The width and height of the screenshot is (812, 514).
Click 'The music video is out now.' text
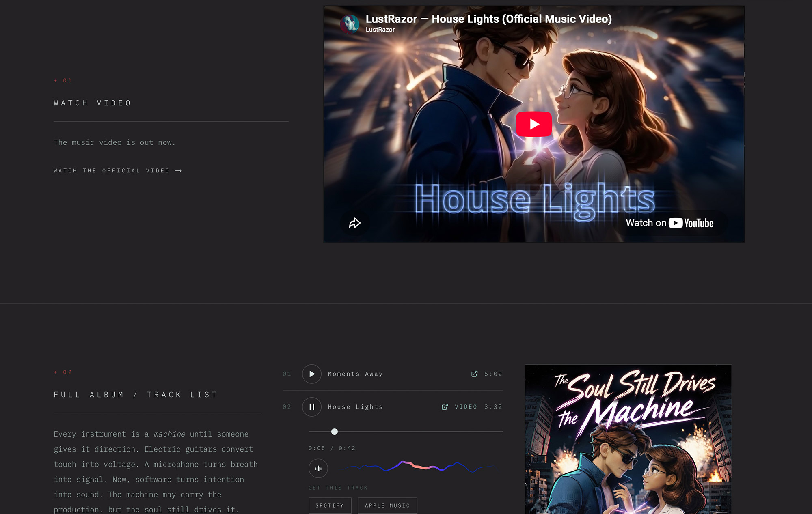pyautogui.click(x=114, y=142)
